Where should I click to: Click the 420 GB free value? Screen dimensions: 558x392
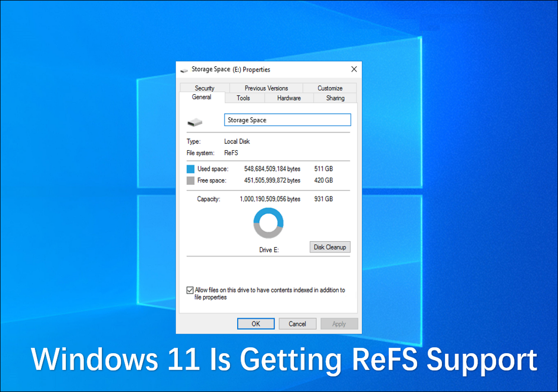pos(323,180)
